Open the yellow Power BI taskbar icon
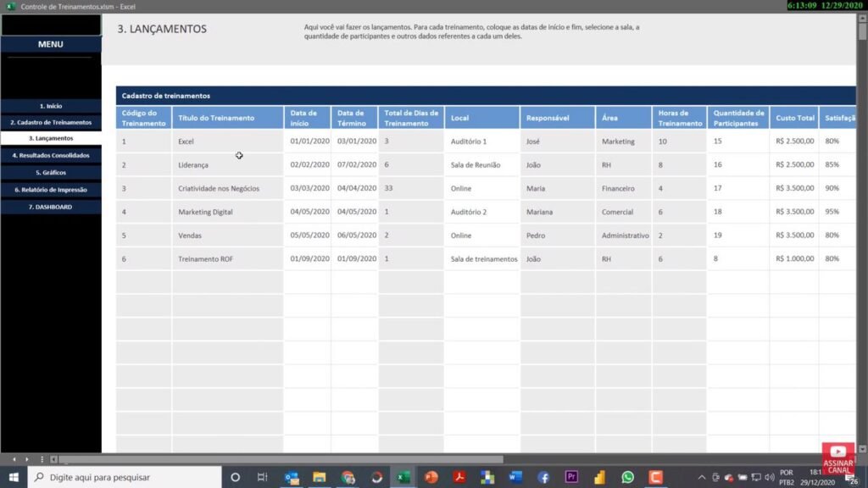 point(599,477)
